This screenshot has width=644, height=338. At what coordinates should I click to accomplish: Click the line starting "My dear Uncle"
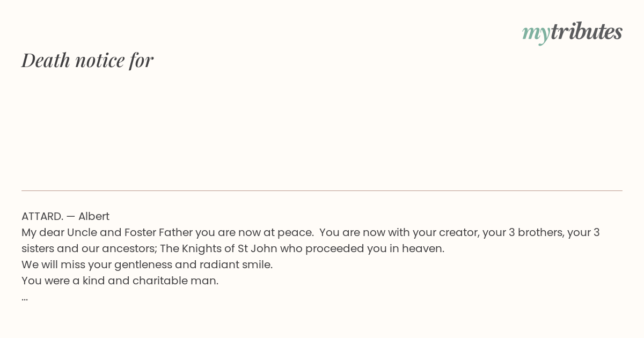point(311,232)
